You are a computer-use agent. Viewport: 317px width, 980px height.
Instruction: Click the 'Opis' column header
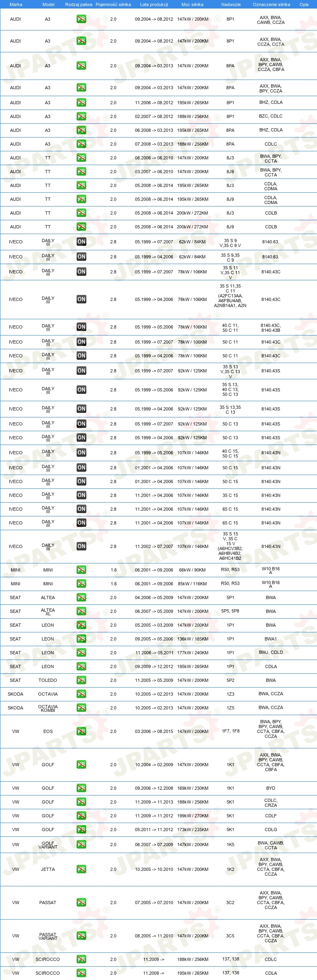[x=304, y=4]
